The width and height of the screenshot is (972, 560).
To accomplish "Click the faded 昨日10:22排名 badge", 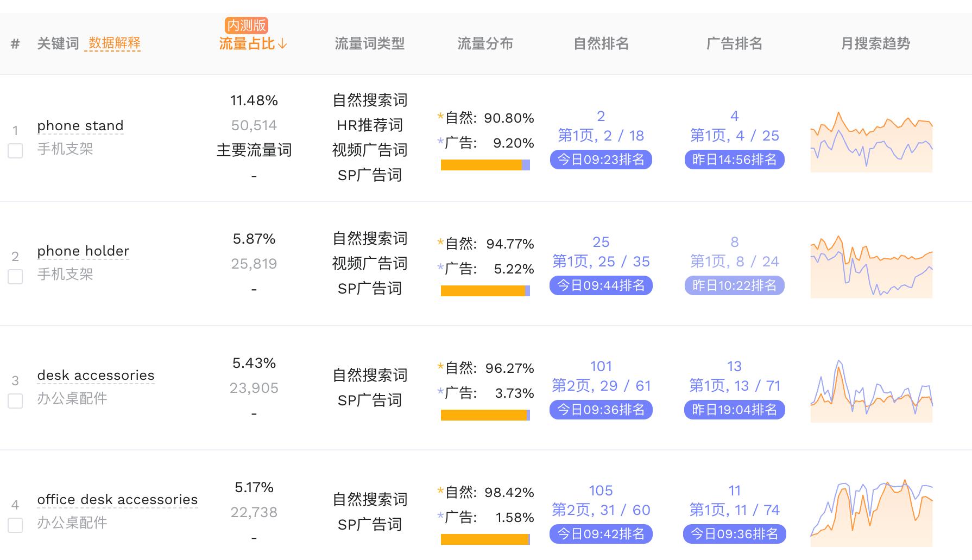I will tap(735, 285).
